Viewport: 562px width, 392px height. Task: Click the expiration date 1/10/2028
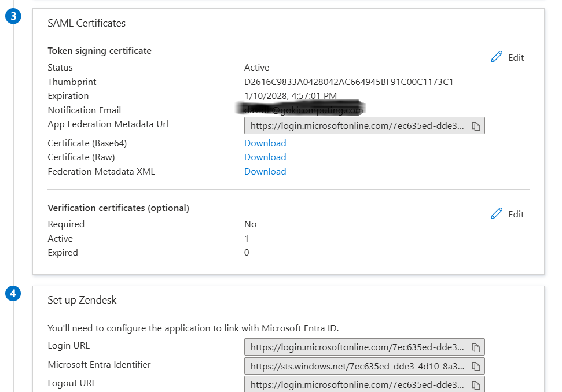point(291,96)
